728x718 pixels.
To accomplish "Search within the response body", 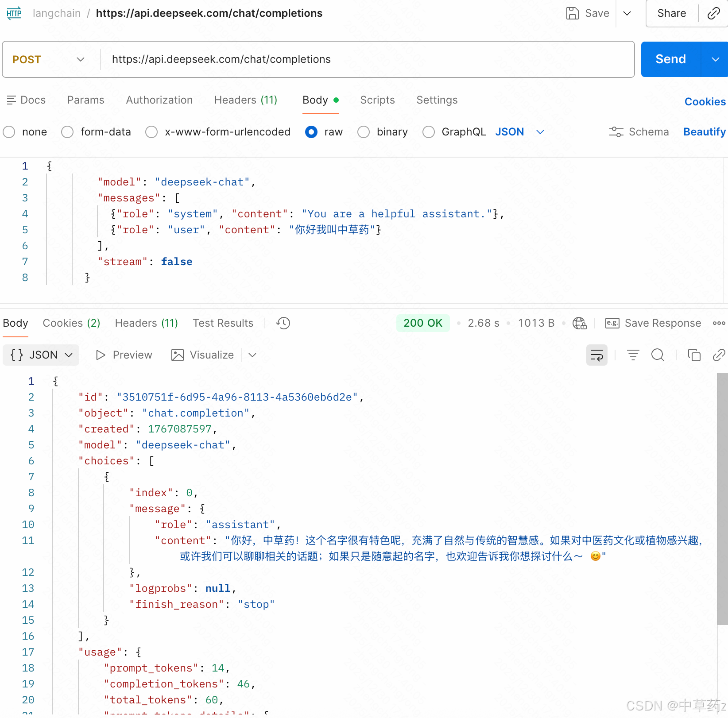I will [x=658, y=355].
